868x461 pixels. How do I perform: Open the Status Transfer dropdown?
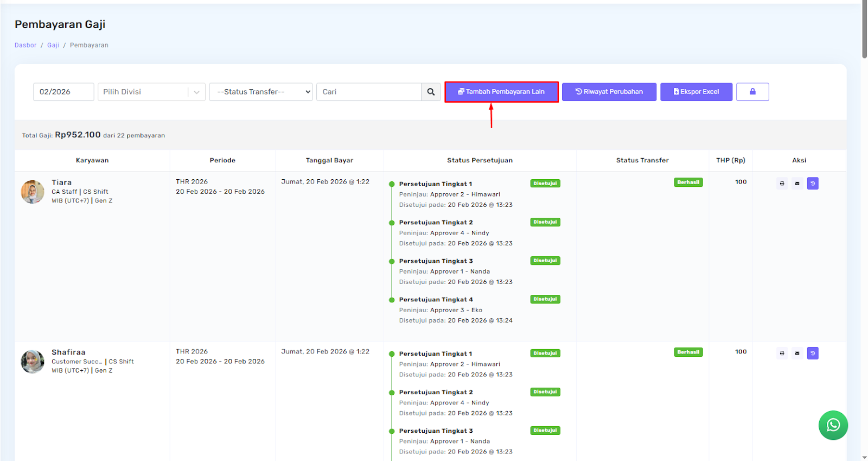coord(261,92)
